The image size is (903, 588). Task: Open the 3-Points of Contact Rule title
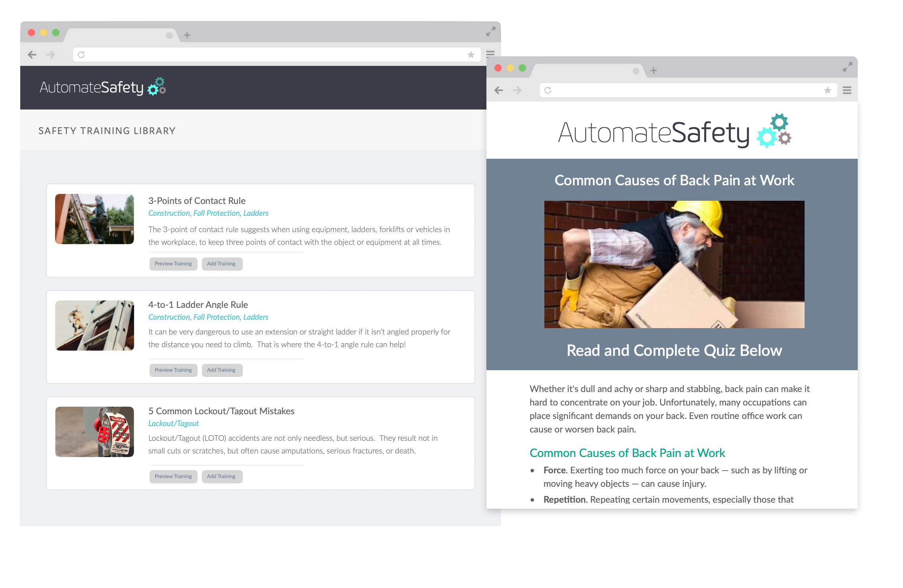click(197, 201)
